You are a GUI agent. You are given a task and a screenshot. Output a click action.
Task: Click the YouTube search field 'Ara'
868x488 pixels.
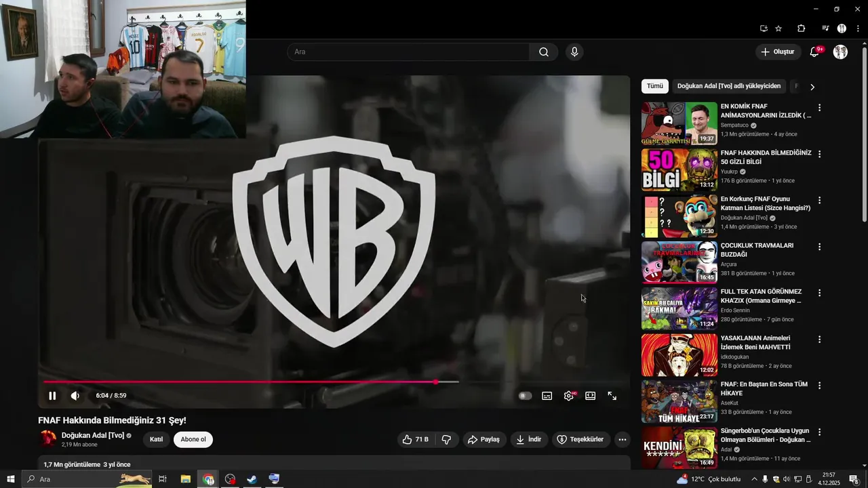click(x=409, y=52)
